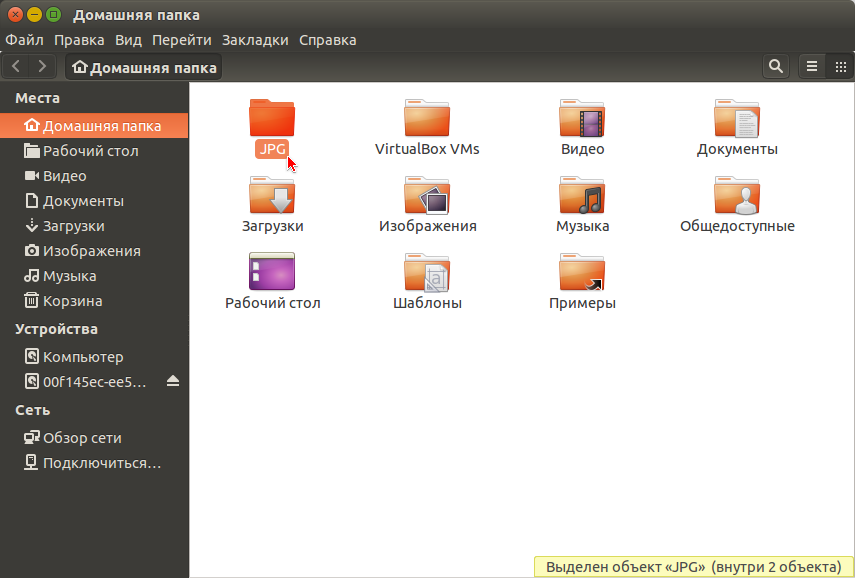Open Корзина trash in sidebar
The height and width of the screenshot is (578, 855).
pos(94,301)
